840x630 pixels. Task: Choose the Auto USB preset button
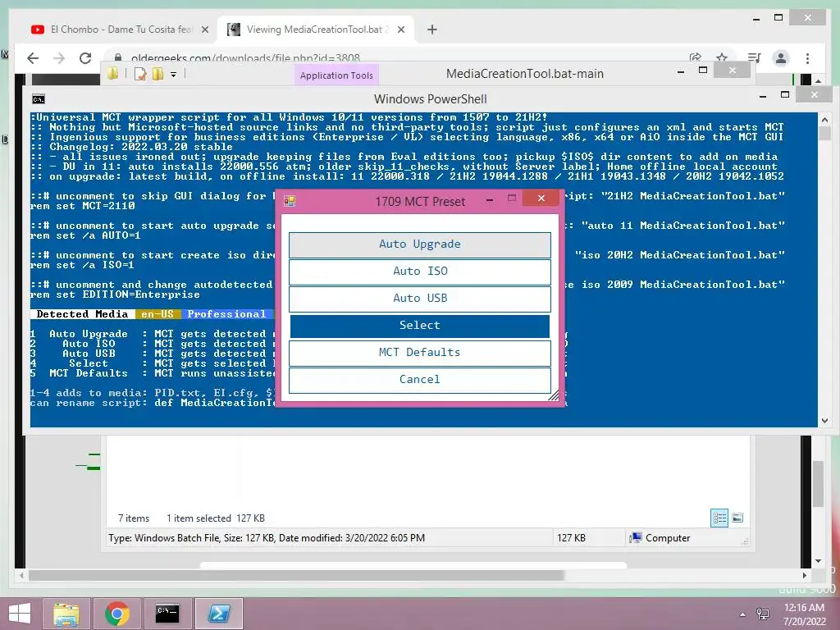[419, 299]
